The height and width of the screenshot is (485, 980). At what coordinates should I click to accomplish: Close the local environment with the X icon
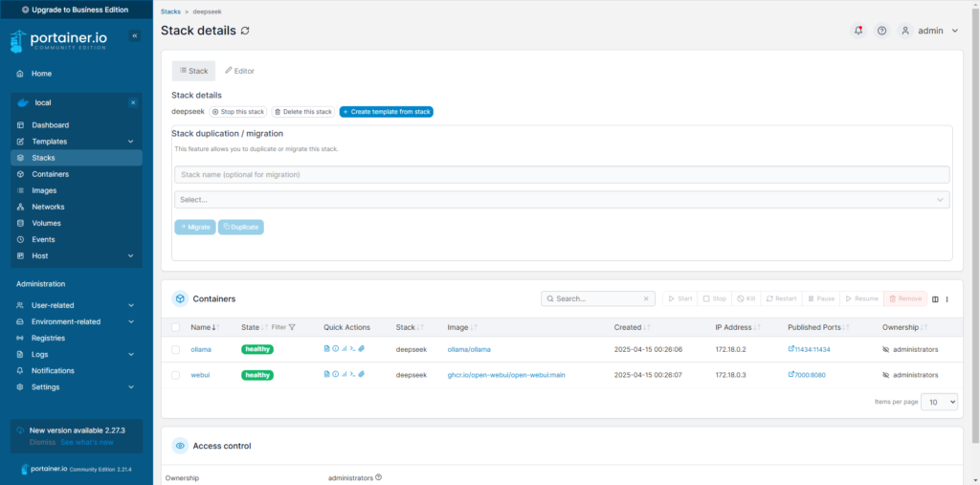(132, 102)
